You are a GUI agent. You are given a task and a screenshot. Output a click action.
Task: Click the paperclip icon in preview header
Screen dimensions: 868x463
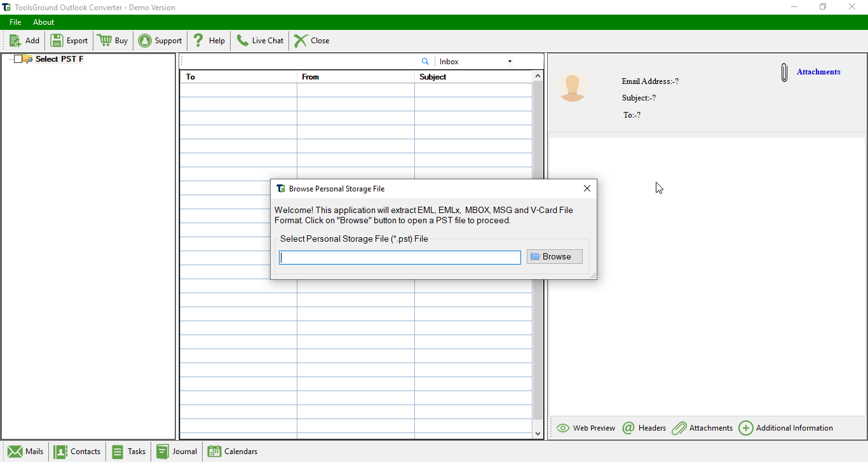pyautogui.click(x=785, y=73)
